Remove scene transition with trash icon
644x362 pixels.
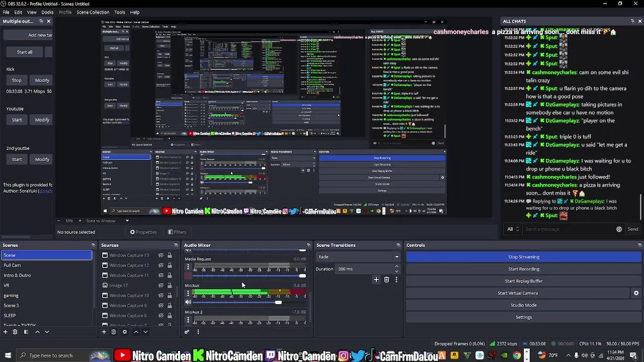point(386,280)
